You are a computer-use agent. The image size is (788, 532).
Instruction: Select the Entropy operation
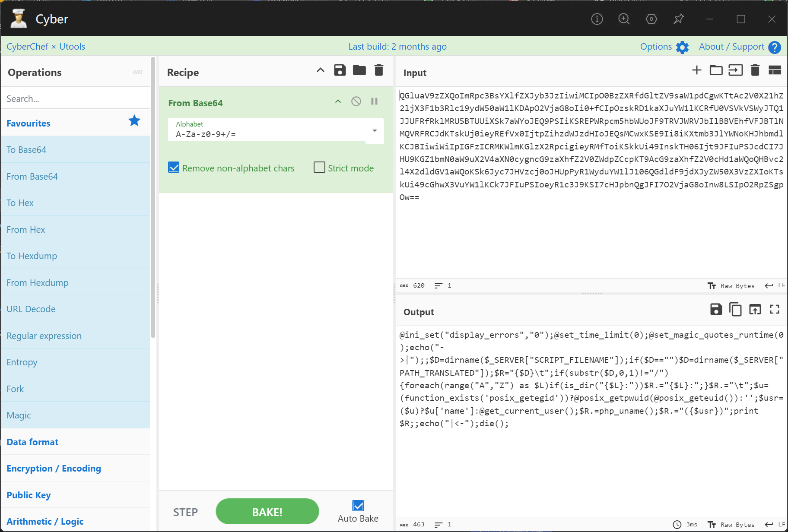(x=76, y=362)
